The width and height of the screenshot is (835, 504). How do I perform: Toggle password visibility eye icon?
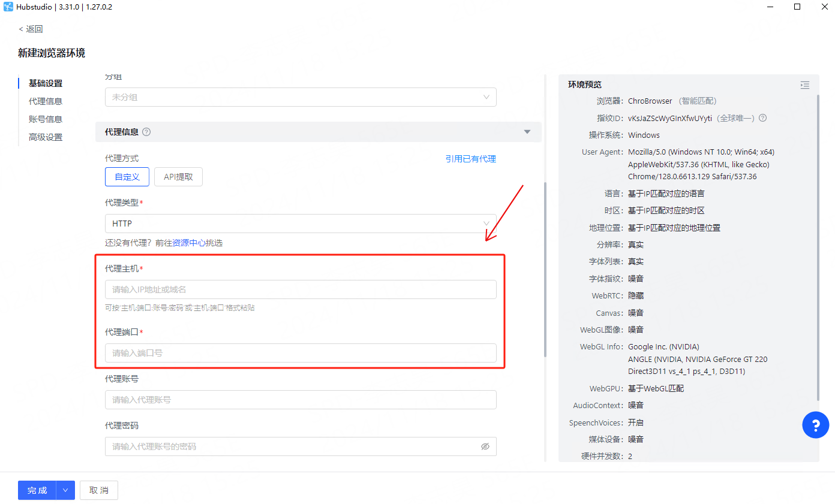[x=485, y=446]
